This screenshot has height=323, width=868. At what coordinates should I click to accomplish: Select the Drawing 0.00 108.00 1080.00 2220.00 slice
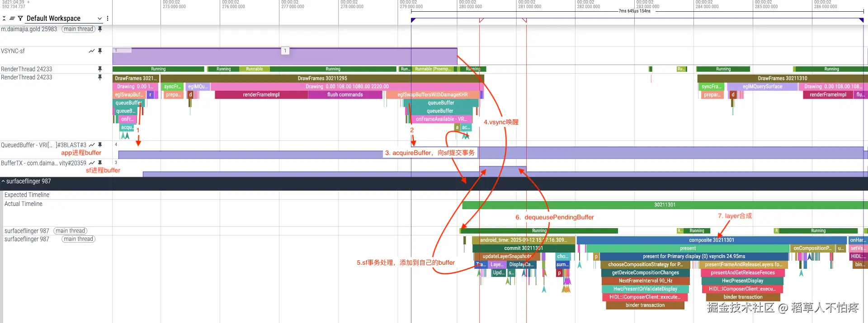[x=347, y=86]
